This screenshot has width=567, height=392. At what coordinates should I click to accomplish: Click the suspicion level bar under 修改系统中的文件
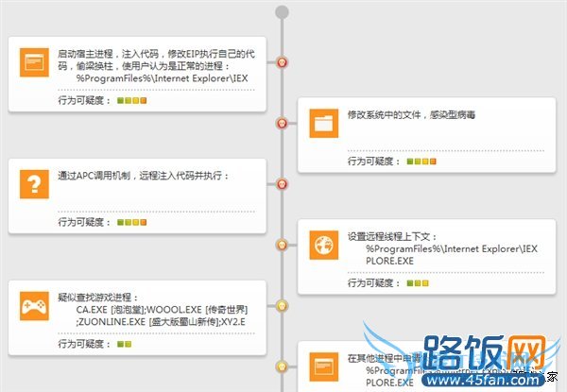pyautogui.click(x=421, y=162)
